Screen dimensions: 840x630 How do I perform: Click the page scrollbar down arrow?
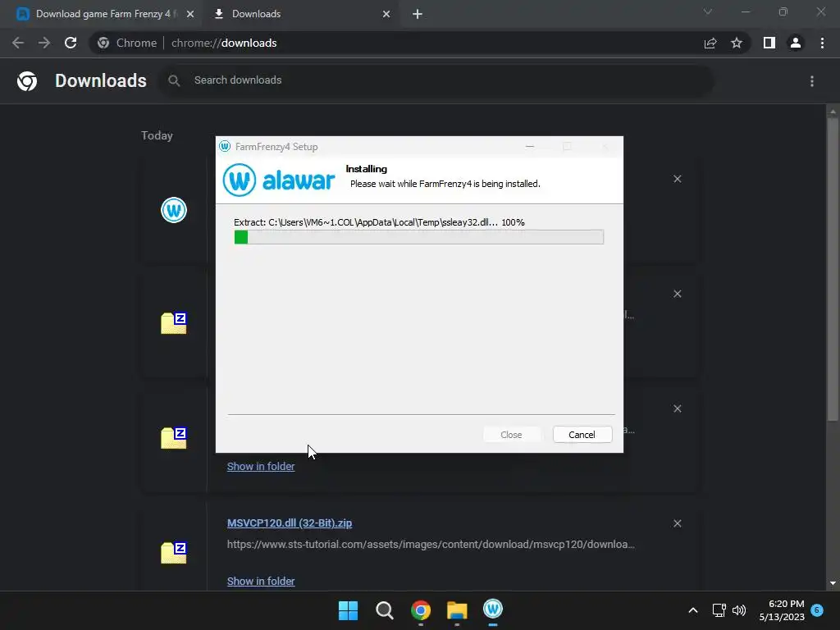pyautogui.click(x=833, y=583)
